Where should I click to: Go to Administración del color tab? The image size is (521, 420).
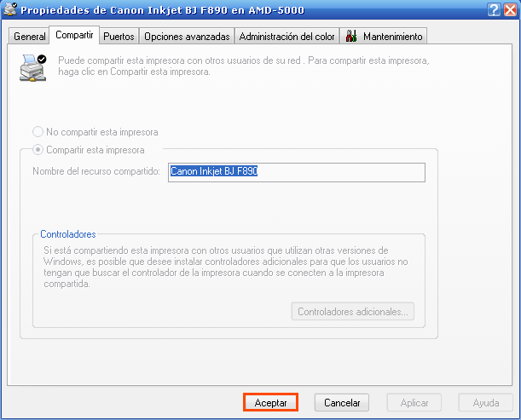pos(287,36)
